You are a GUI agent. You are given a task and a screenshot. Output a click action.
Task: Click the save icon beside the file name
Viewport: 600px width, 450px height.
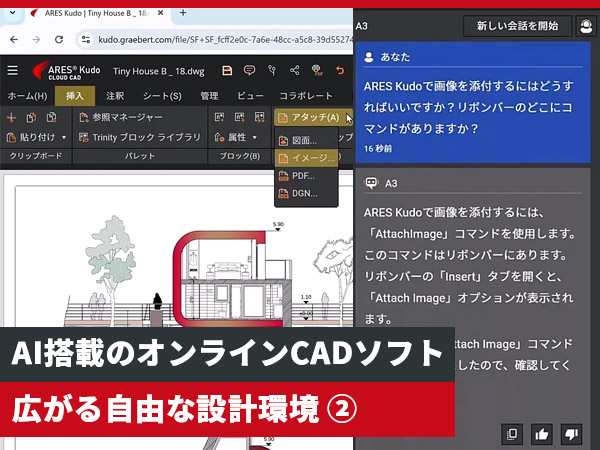(x=227, y=71)
